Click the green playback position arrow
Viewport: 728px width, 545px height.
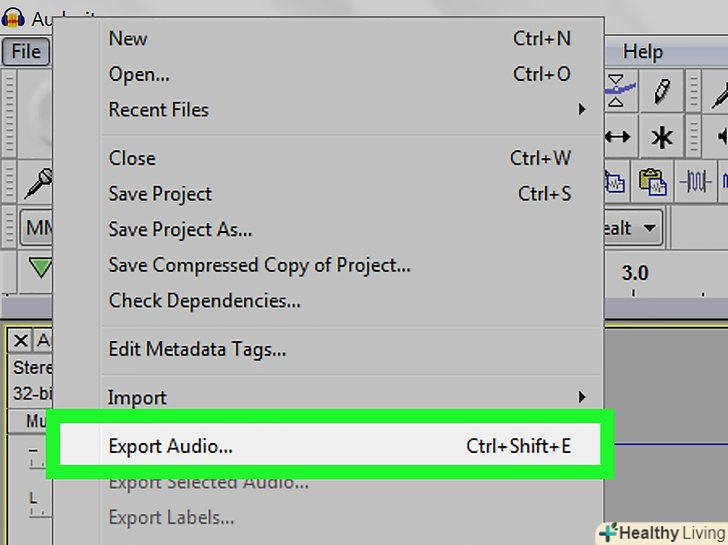point(40,268)
